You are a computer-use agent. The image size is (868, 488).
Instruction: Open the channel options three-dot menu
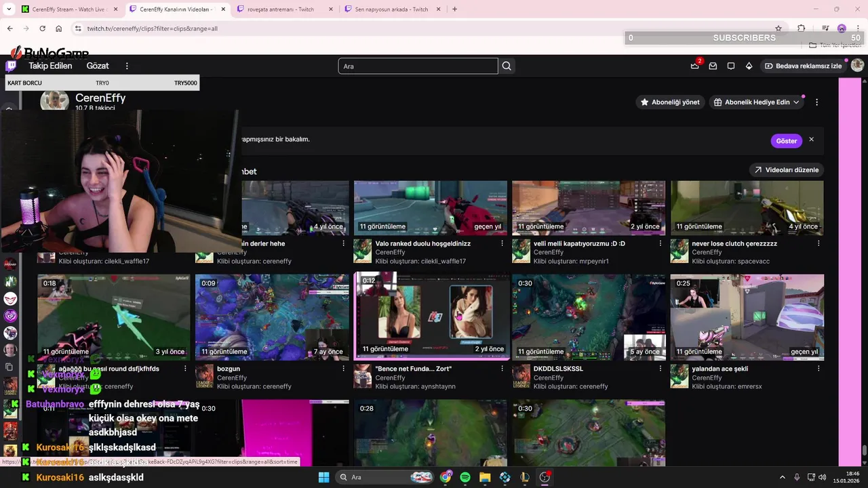point(816,102)
